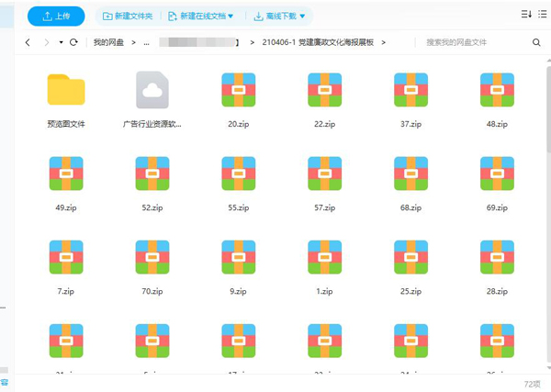The image size is (551, 392).
Task: Select the 28.zip archive icon
Action: coord(497,257)
